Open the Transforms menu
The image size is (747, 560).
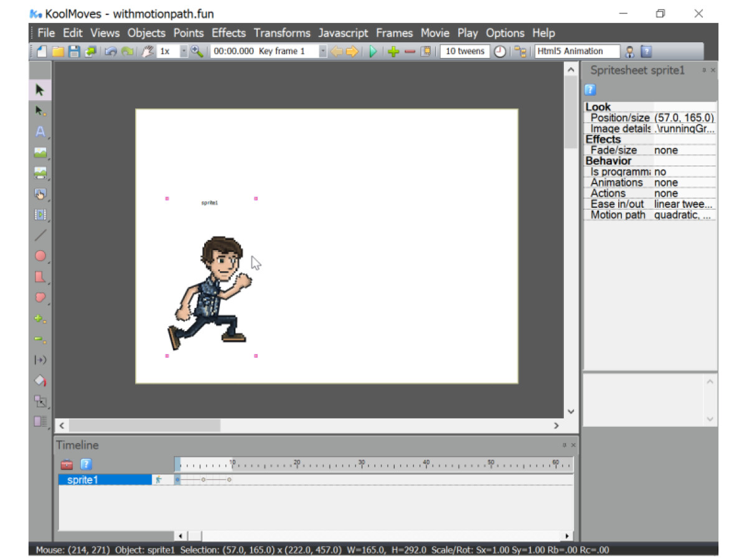282,33
